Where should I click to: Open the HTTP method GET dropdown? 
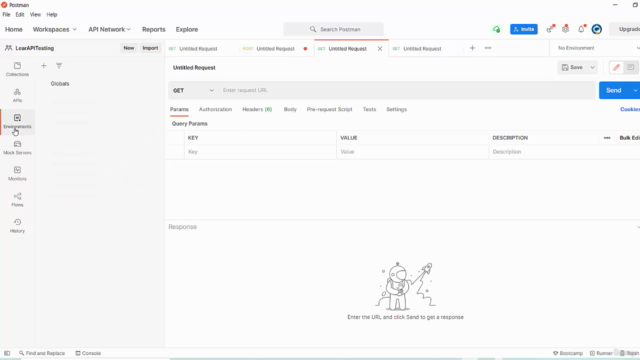pos(193,90)
